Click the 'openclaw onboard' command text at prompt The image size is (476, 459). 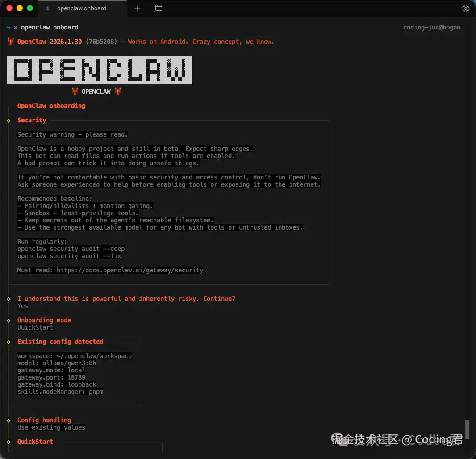(x=50, y=27)
